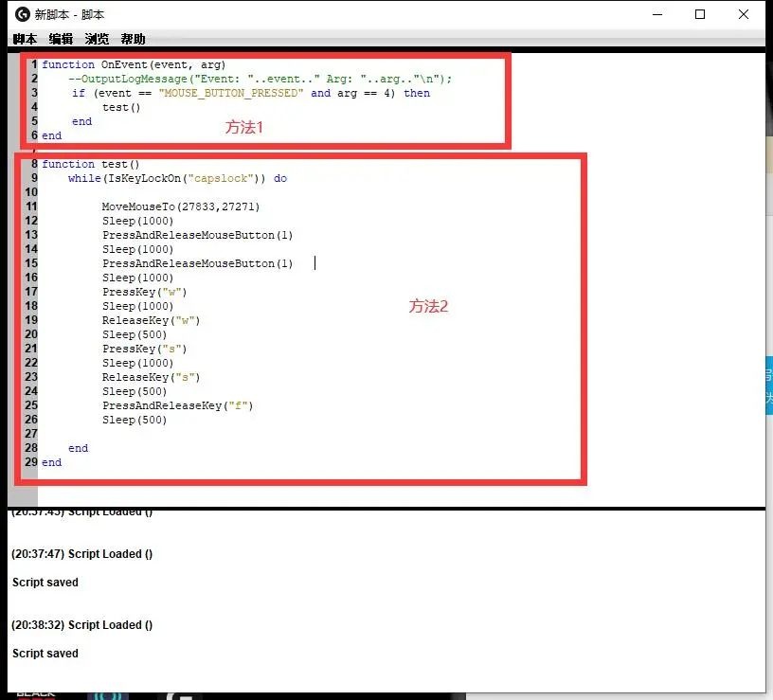Click the function test() declaration
773x700 pixels.
click(90, 164)
